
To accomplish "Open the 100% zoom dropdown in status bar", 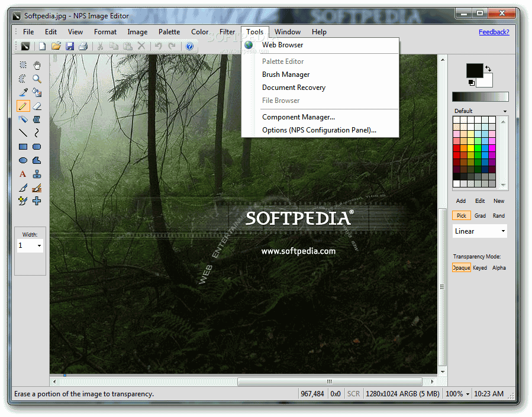I will (x=467, y=394).
